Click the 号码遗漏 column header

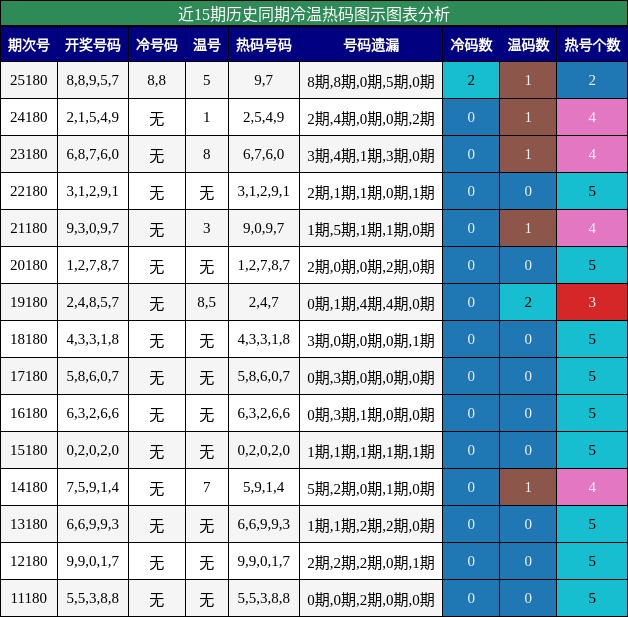(x=371, y=45)
